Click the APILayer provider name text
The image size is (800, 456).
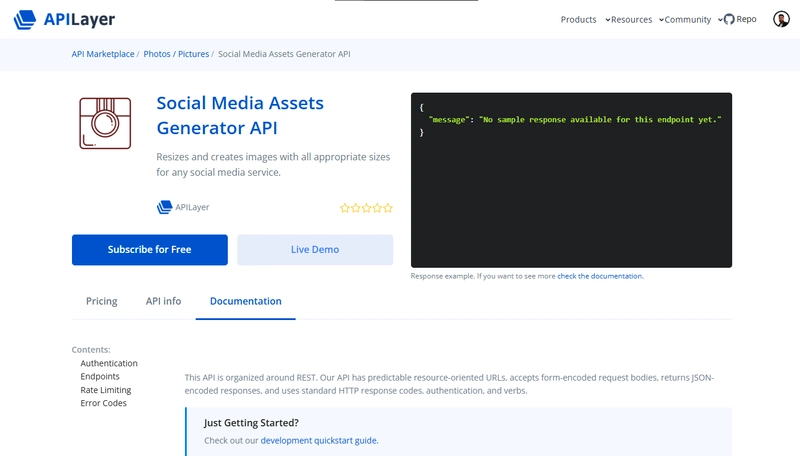tap(192, 207)
